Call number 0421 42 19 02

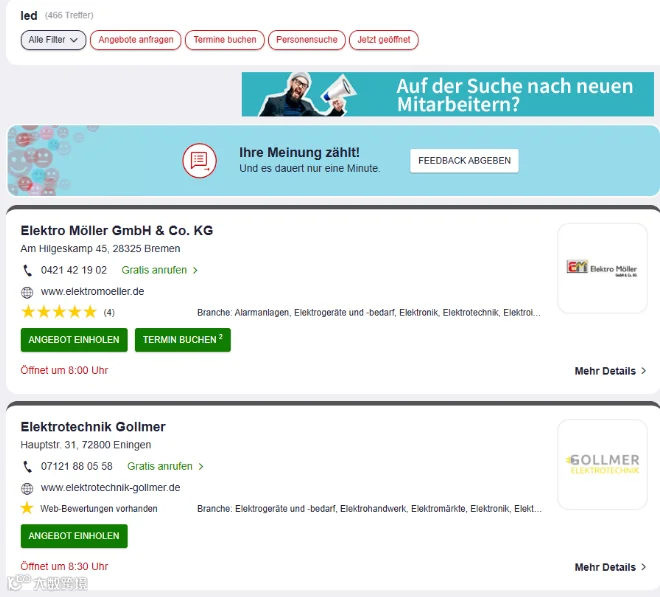point(74,270)
